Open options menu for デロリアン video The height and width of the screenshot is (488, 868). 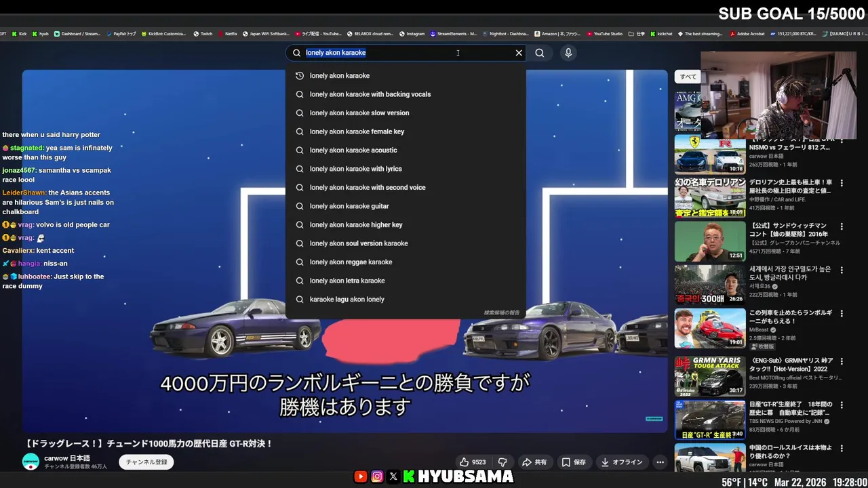842,183
